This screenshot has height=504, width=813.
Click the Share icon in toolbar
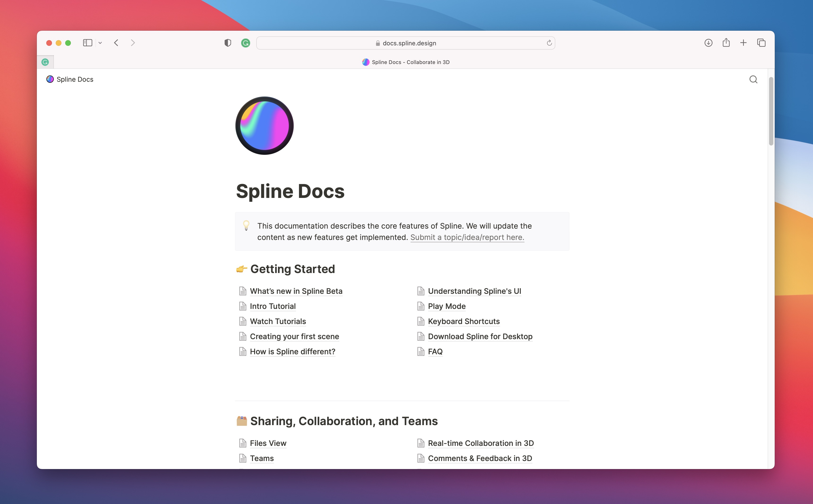coord(726,43)
